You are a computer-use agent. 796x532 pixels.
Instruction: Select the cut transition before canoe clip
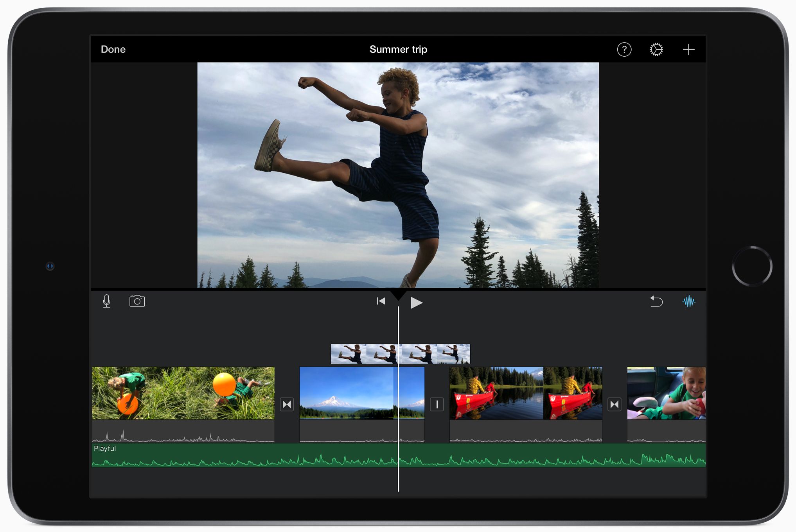(437, 404)
